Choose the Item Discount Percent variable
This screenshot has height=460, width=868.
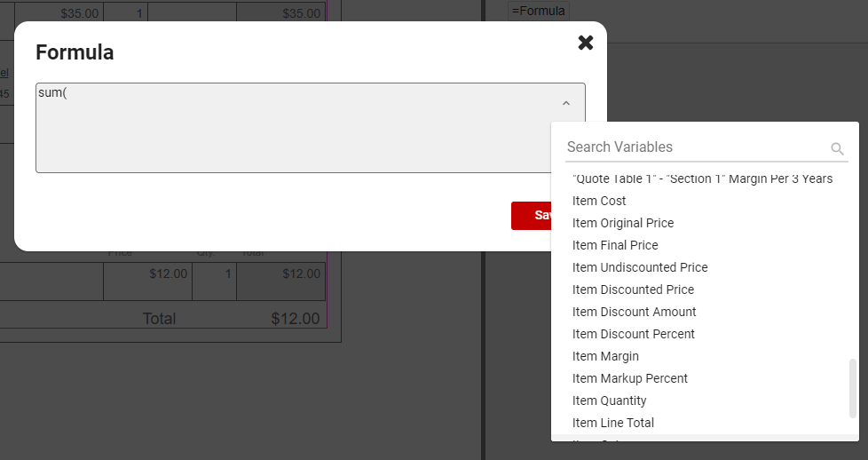(x=634, y=334)
